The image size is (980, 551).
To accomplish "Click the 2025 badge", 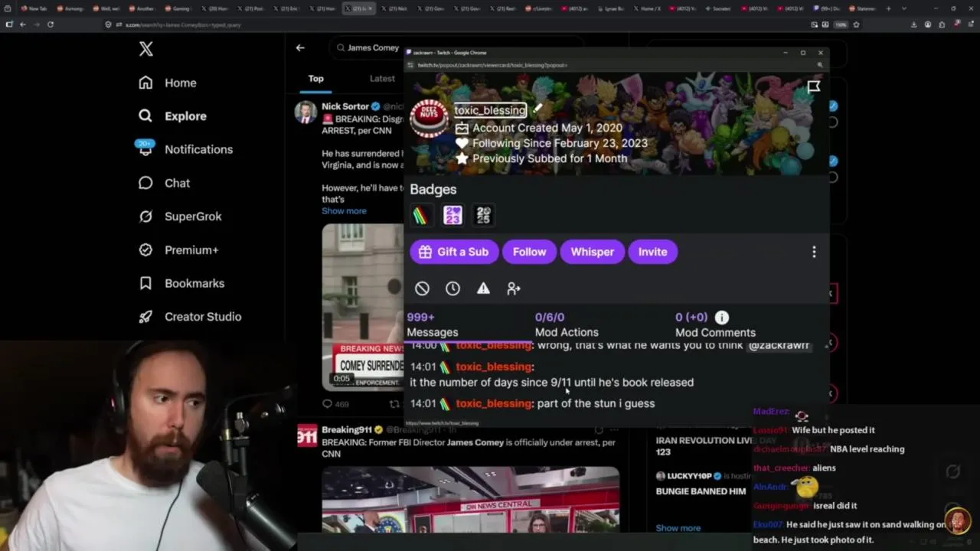I will [x=483, y=216].
